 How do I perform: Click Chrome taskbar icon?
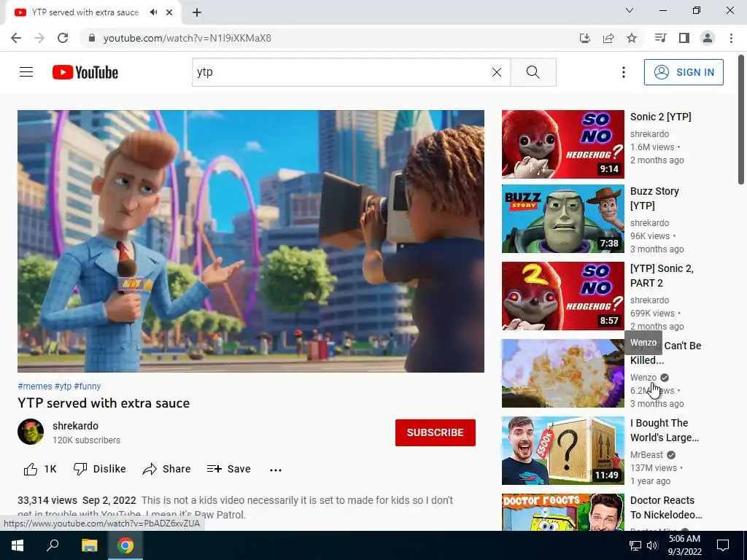pos(125,545)
